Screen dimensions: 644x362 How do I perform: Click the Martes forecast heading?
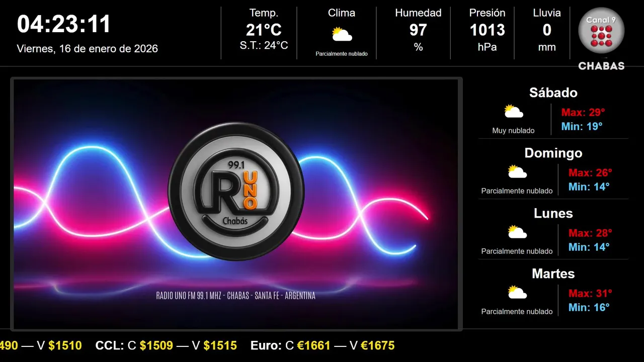coord(553,274)
